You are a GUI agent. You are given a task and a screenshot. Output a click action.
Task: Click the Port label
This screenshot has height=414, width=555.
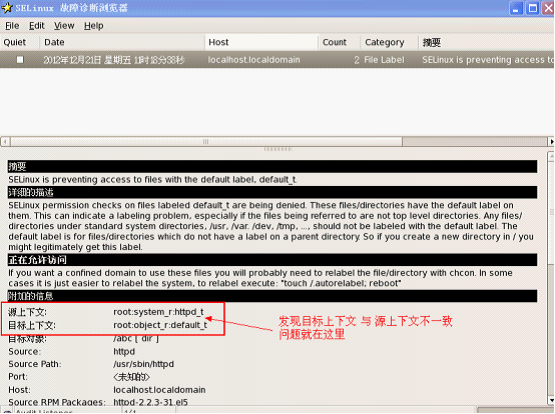pyautogui.click(x=18, y=377)
